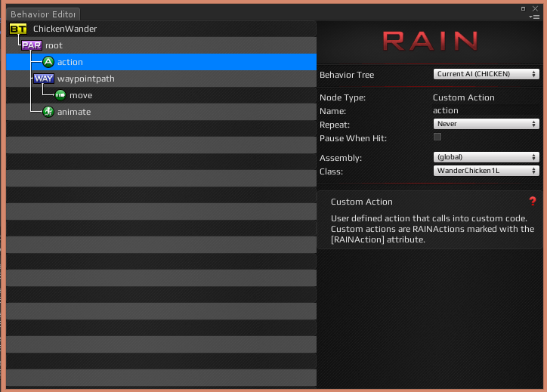The image size is (547, 392).
Task: Click the Node Type value Custom Action
Action: (x=464, y=97)
